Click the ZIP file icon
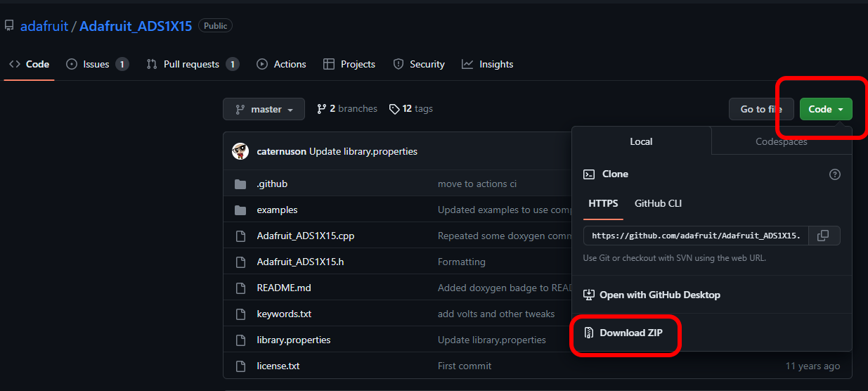Image resolution: width=868 pixels, height=391 pixels. coord(589,333)
